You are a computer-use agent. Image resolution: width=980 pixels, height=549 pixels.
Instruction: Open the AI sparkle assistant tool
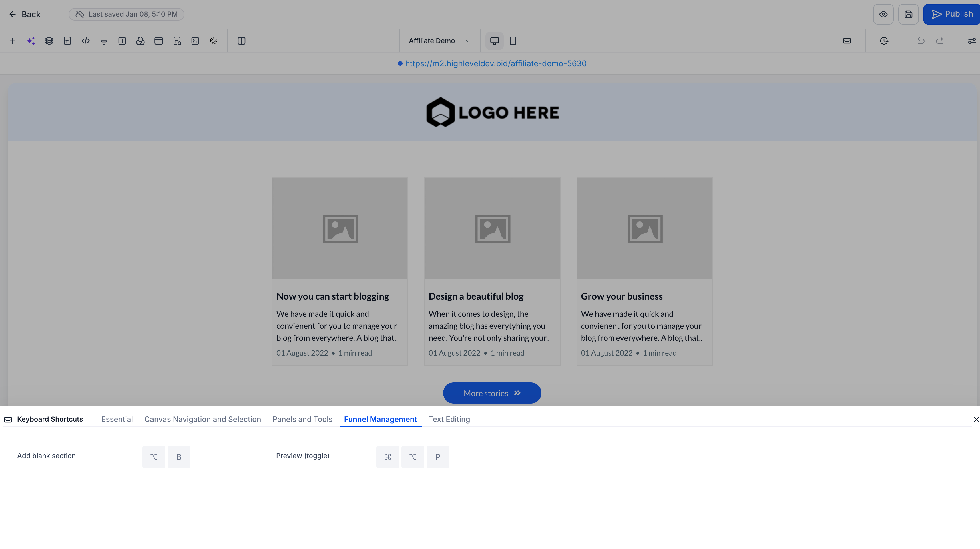click(x=31, y=41)
